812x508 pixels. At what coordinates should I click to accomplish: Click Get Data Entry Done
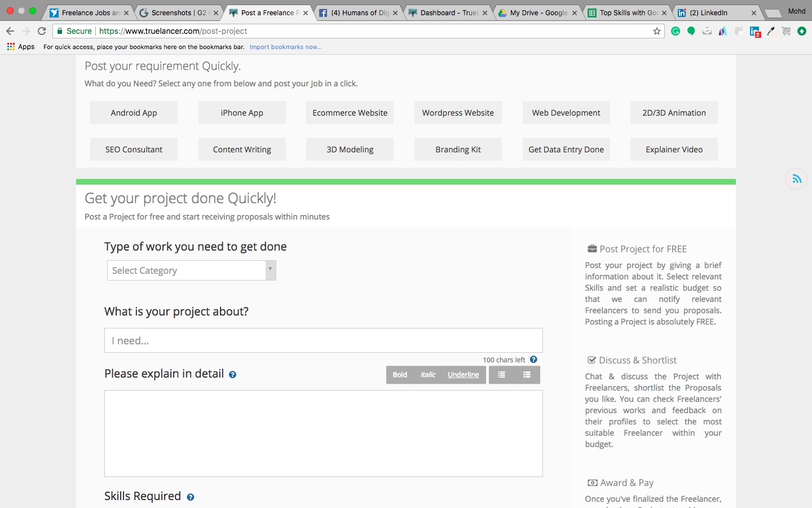click(x=566, y=150)
